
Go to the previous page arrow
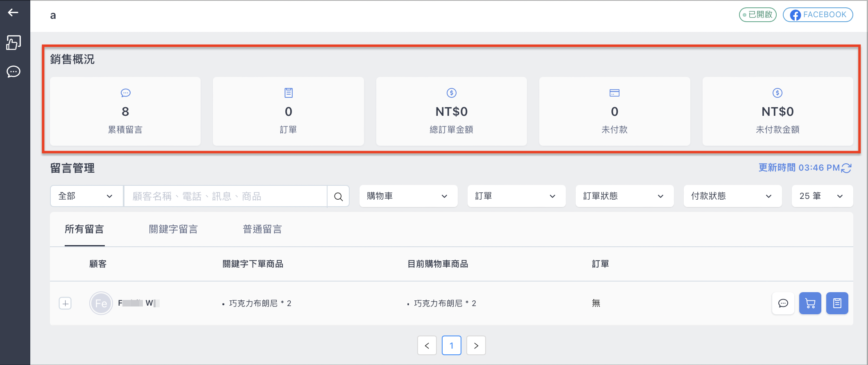(427, 345)
